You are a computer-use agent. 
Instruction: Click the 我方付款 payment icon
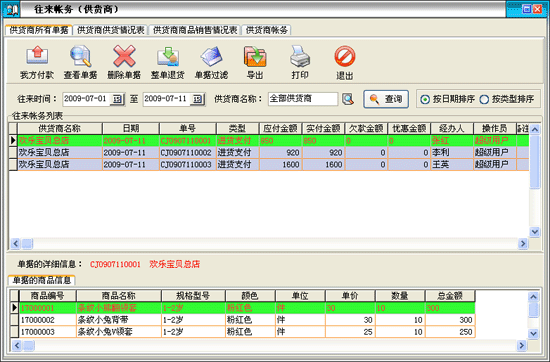[37, 56]
